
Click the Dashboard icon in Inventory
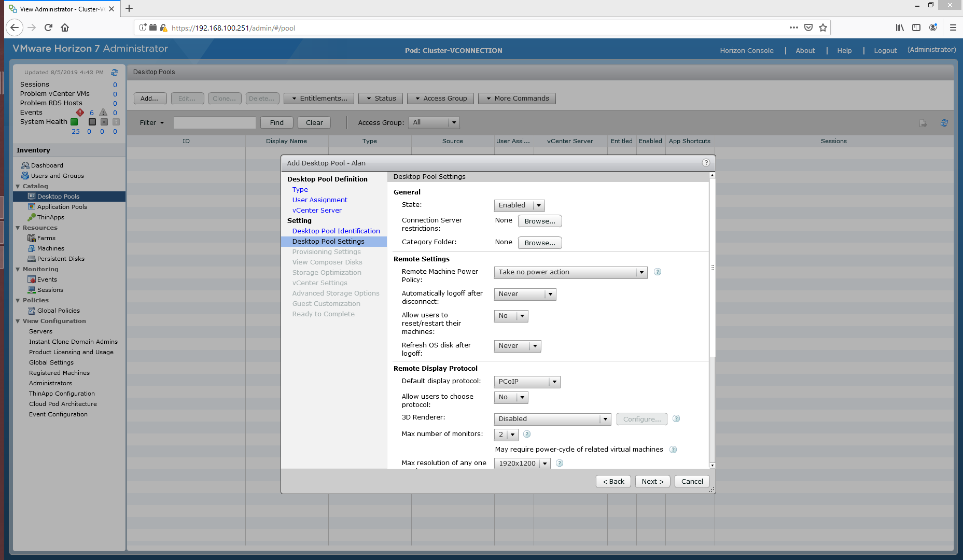pos(25,165)
